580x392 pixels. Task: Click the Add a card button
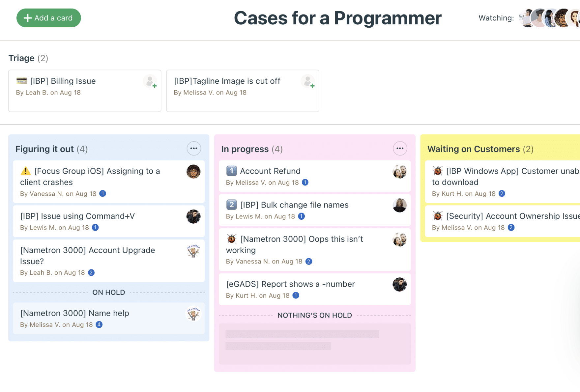tap(49, 18)
